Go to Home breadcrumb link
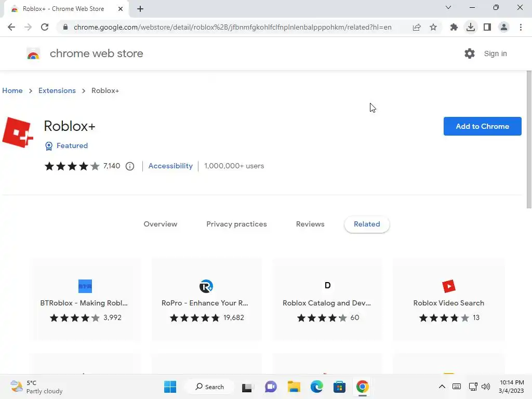Viewport: 532px width, 399px height. 12,90
